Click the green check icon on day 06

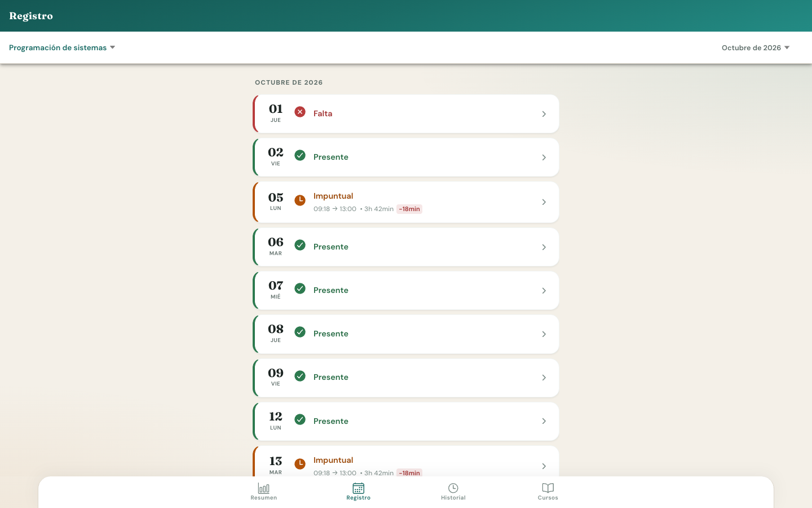click(x=300, y=245)
